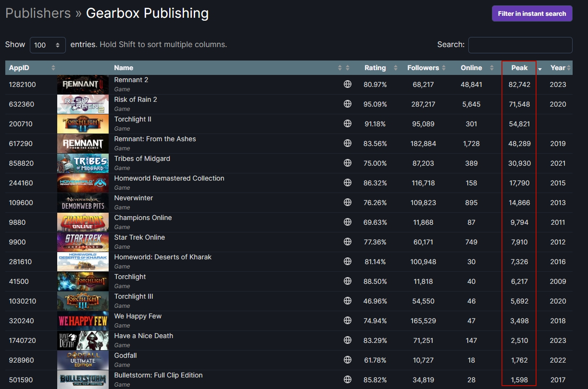Click globe icon in Godfall row
Image resolution: width=588 pixels, height=389 pixels.
(348, 360)
